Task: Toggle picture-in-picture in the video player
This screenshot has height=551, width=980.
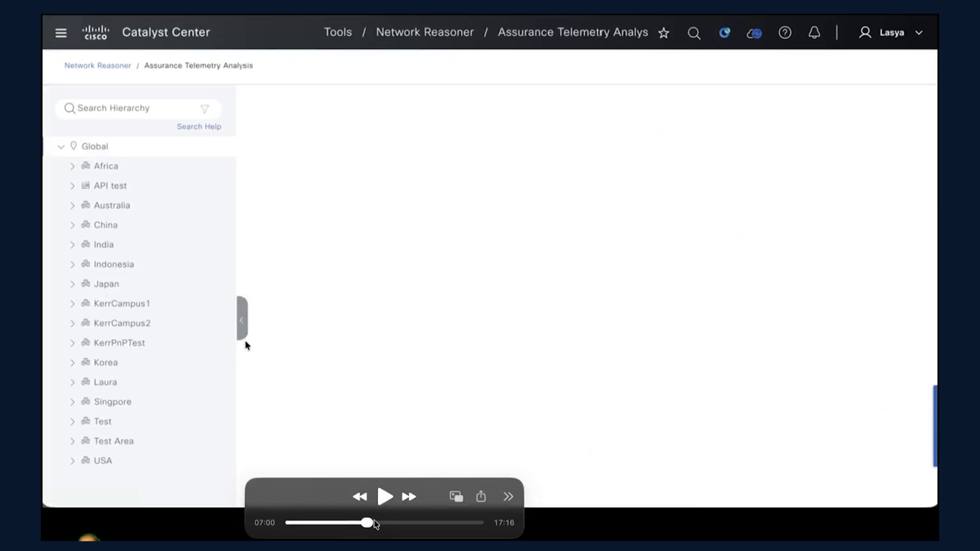Action: (456, 496)
